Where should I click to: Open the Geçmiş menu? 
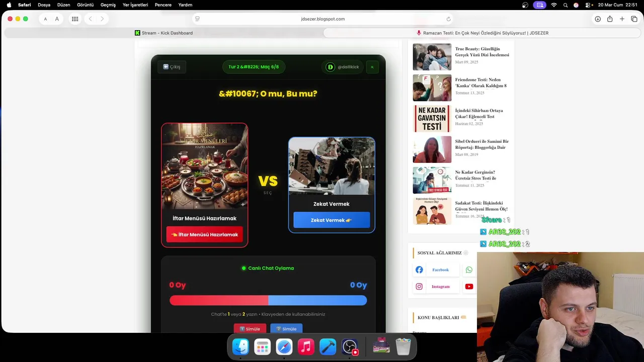pyautogui.click(x=108, y=5)
